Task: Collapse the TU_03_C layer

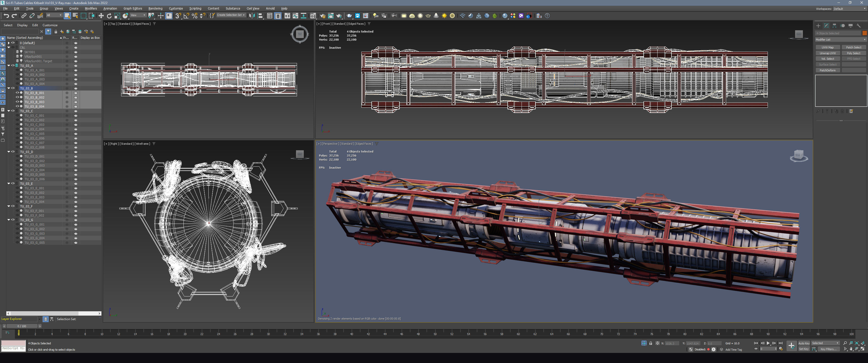Action: click(x=9, y=111)
